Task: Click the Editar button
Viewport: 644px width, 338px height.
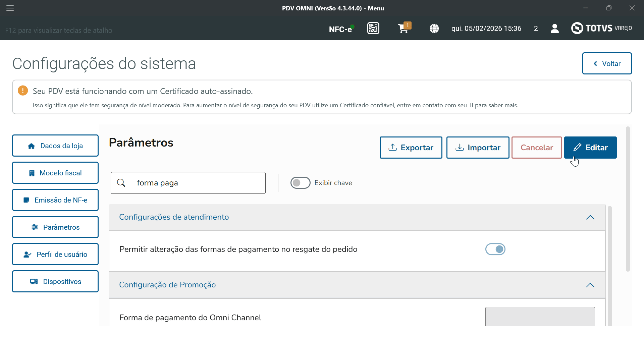Action: pos(590,148)
